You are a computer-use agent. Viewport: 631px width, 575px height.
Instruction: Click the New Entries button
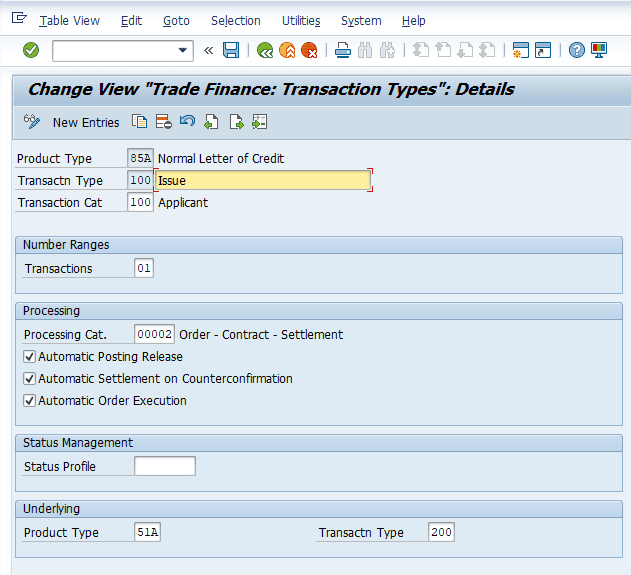(x=85, y=122)
